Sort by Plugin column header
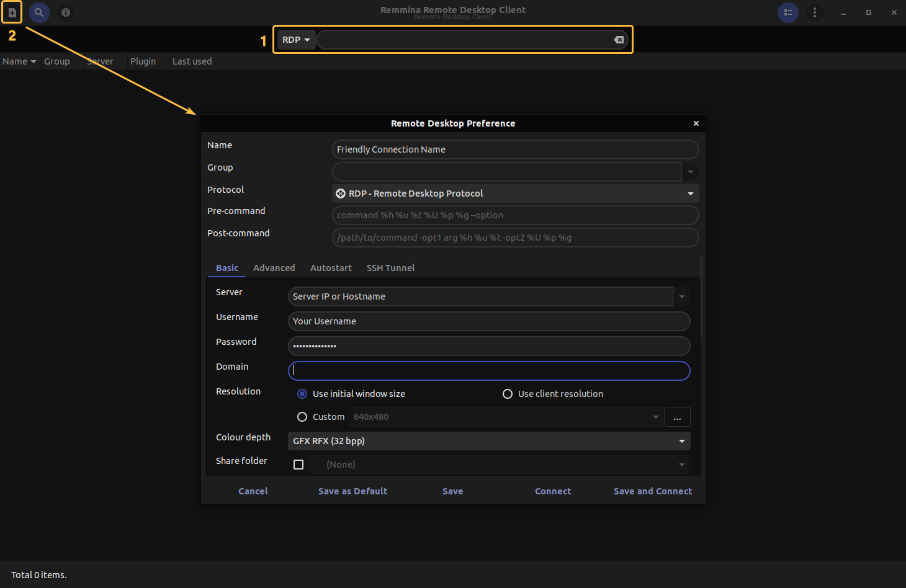Image resolution: width=906 pixels, height=588 pixels. coord(143,61)
